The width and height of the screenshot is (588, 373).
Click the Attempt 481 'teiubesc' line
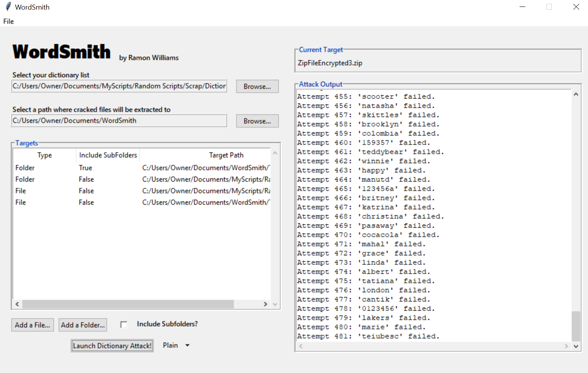(x=368, y=336)
